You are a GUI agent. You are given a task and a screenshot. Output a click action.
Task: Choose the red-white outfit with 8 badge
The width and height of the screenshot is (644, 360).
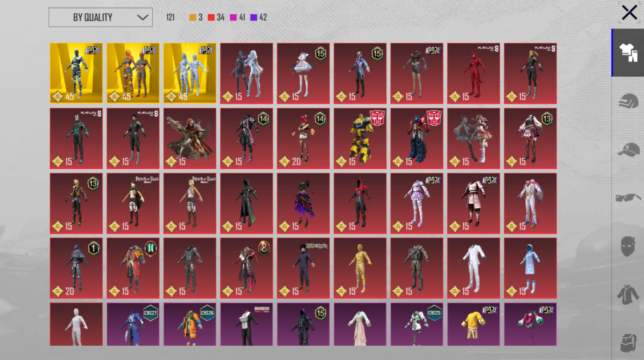click(247, 268)
